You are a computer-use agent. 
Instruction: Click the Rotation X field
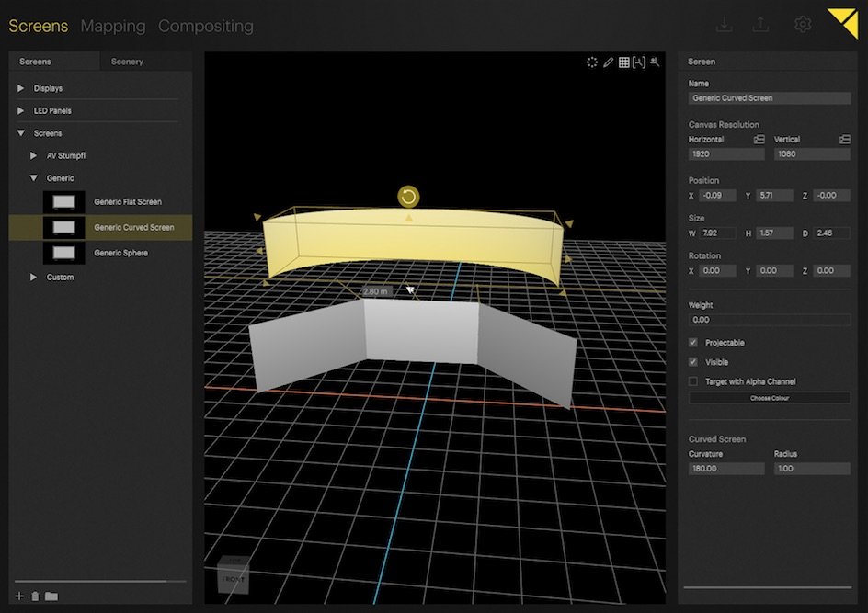717,270
